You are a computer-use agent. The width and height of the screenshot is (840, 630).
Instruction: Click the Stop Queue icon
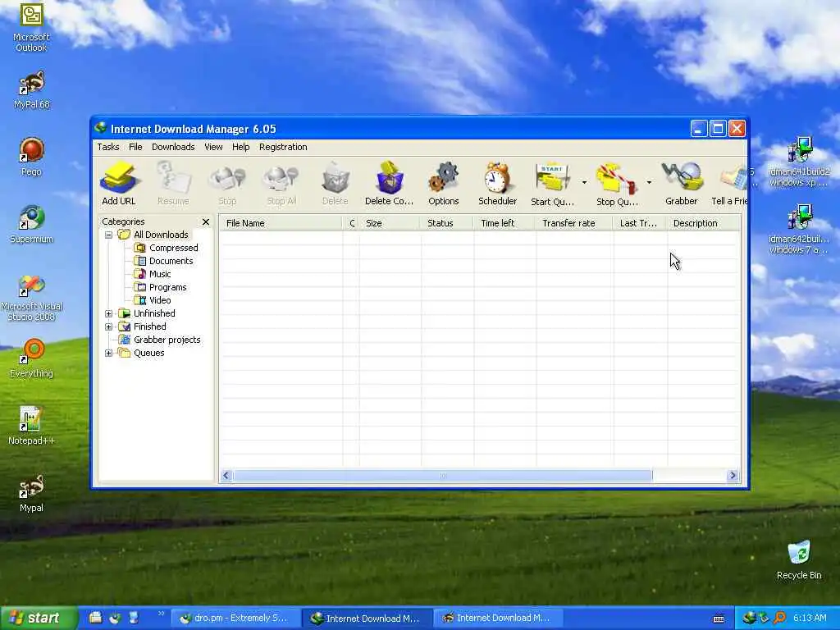617,184
